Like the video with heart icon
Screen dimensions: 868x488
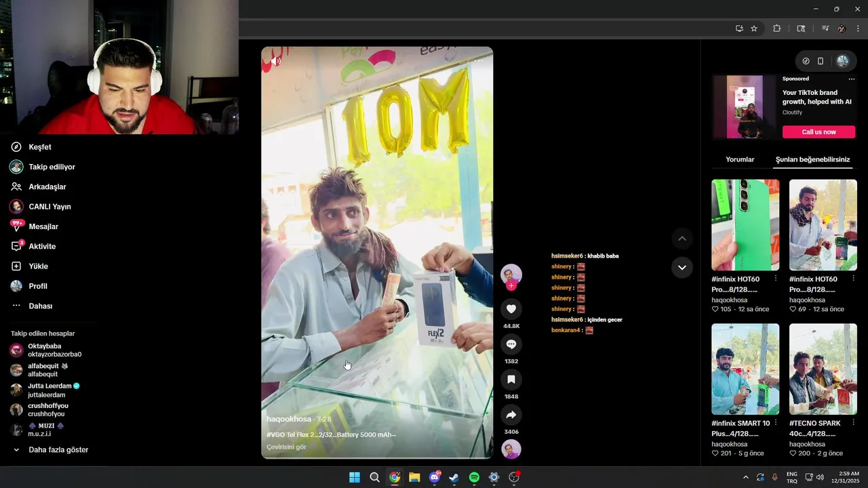pos(511,309)
